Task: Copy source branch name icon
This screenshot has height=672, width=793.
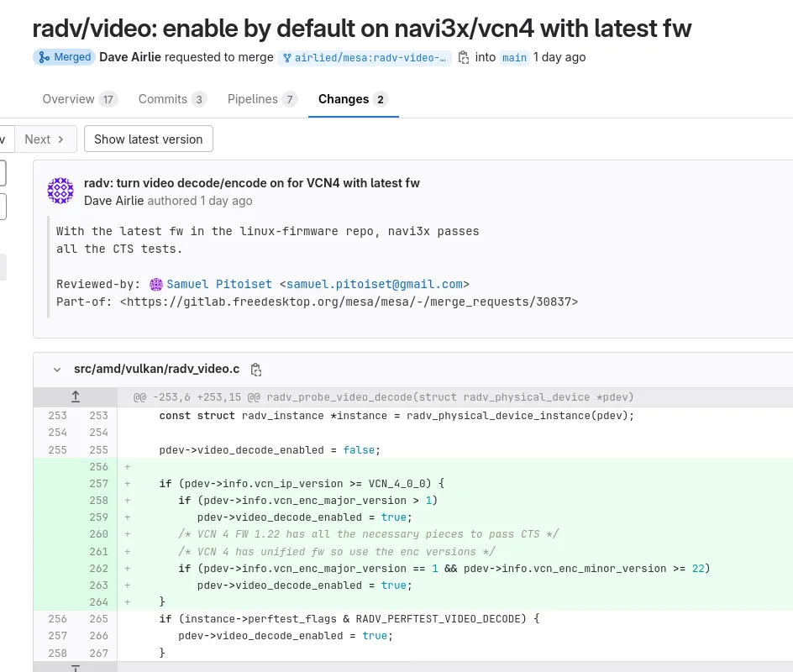Action: 463,58
